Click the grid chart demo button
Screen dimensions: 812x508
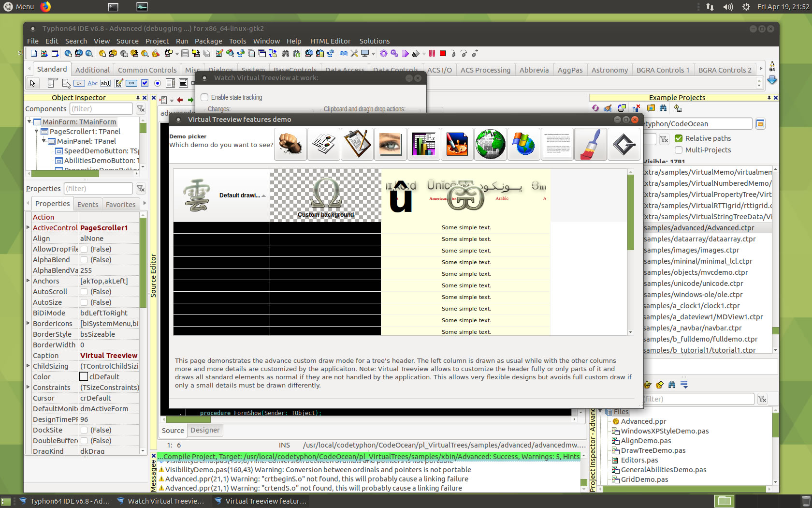424,144
